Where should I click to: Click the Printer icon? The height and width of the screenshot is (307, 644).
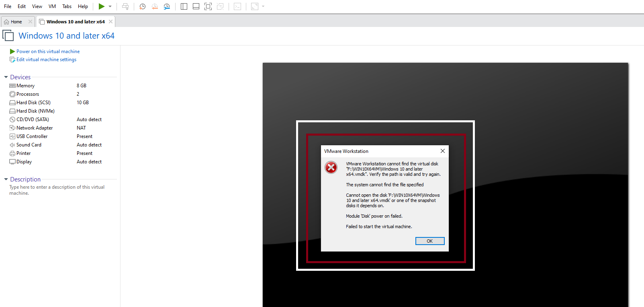point(12,153)
